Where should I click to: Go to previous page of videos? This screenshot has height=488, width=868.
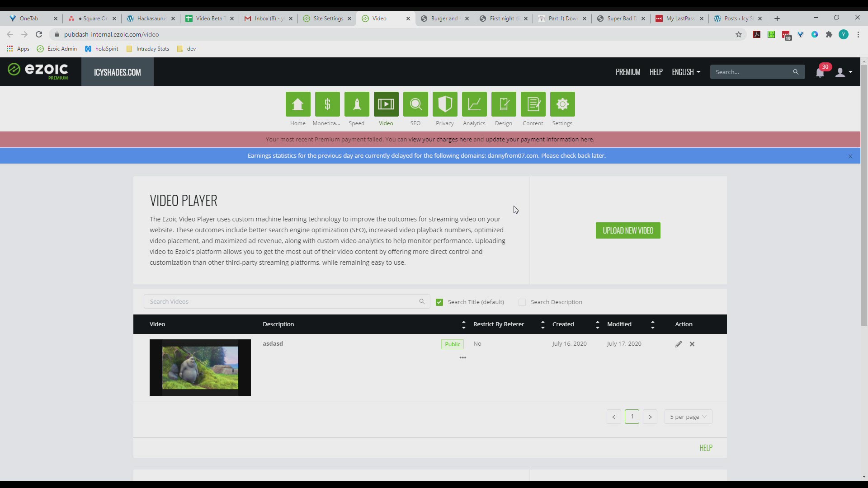click(614, 417)
